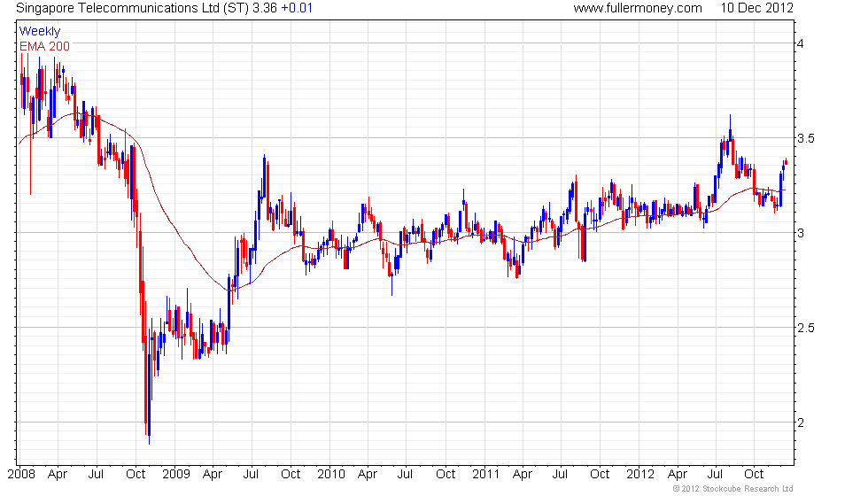The image size is (868, 496).
Task: Click the 'EMA 200' legend label
Action: click(x=45, y=46)
